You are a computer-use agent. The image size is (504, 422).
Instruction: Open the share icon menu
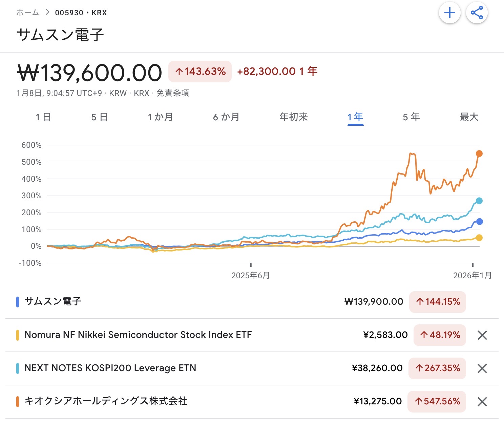[477, 13]
